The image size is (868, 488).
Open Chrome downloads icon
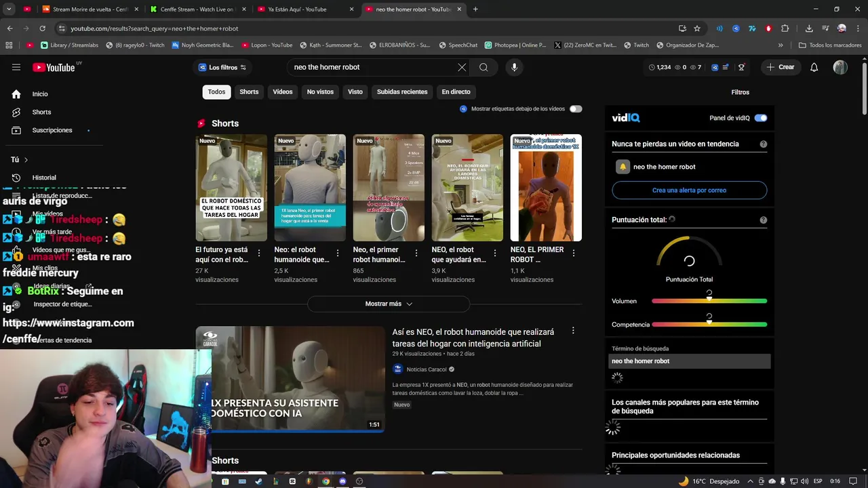point(809,28)
